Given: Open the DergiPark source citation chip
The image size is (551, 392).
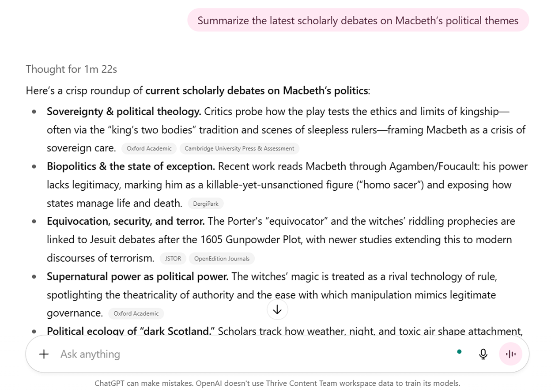Looking at the screenshot, I should [206, 204].
